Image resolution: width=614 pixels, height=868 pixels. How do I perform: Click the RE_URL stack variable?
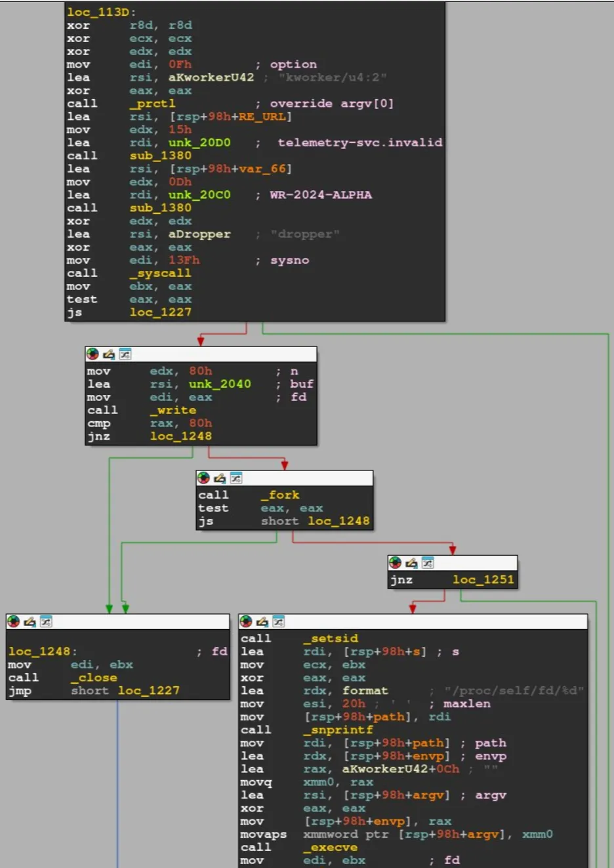(x=262, y=117)
